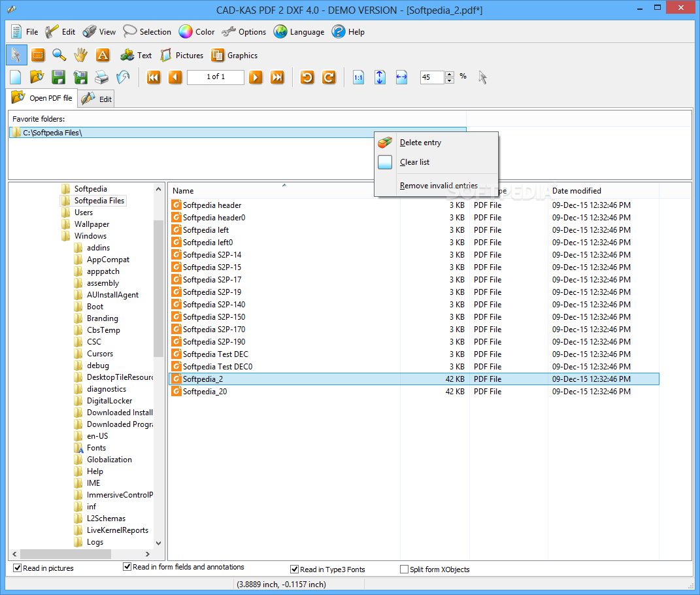
Task: Jump to the last page
Action: [277, 77]
